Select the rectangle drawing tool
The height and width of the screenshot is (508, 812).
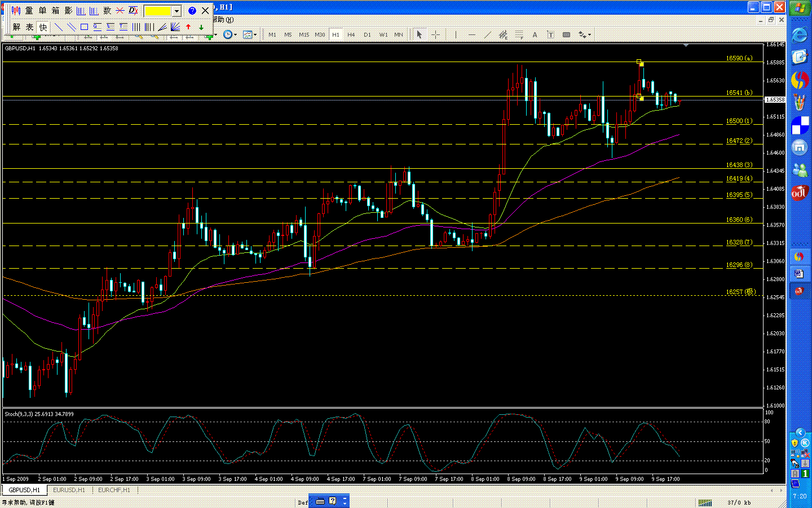[84, 27]
